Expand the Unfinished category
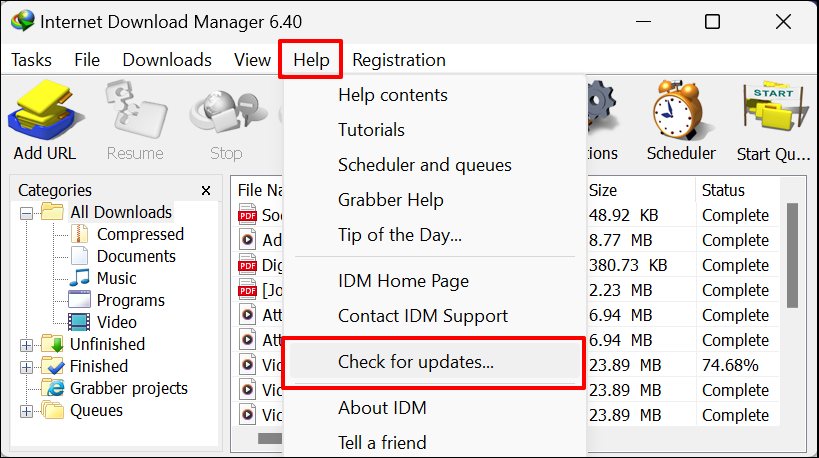This screenshot has height=458, width=819. 26,344
